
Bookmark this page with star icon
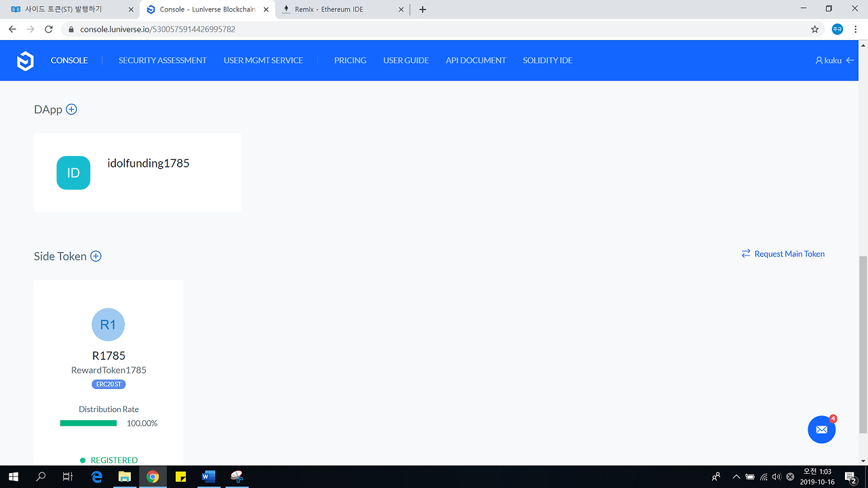(815, 29)
